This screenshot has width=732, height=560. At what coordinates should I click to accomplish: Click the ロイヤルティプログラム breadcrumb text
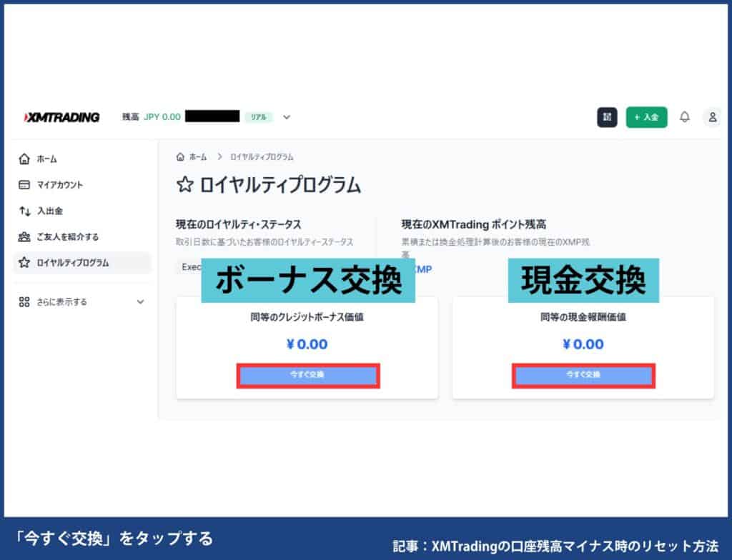pyautogui.click(x=262, y=157)
